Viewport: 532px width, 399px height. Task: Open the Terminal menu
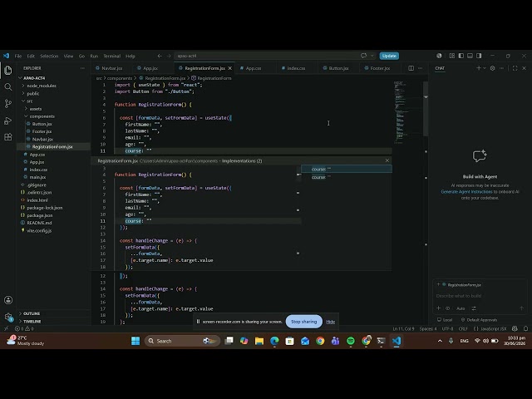pyautogui.click(x=112, y=56)
